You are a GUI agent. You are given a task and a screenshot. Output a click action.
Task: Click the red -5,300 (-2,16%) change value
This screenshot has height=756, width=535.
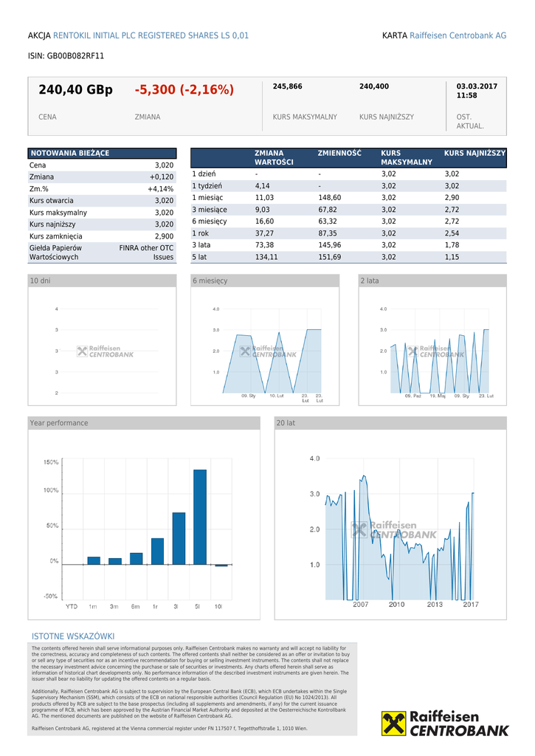tap(184, 90)
